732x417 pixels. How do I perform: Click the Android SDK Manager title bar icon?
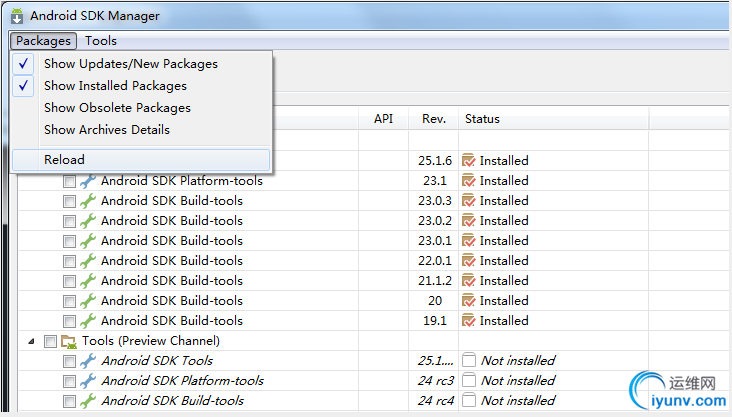click(17, 16)
